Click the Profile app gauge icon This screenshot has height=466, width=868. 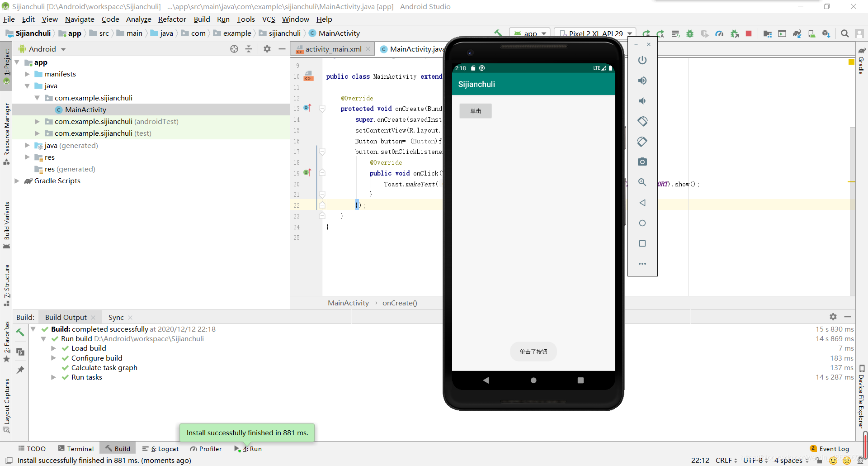click(x=719, y=33)
